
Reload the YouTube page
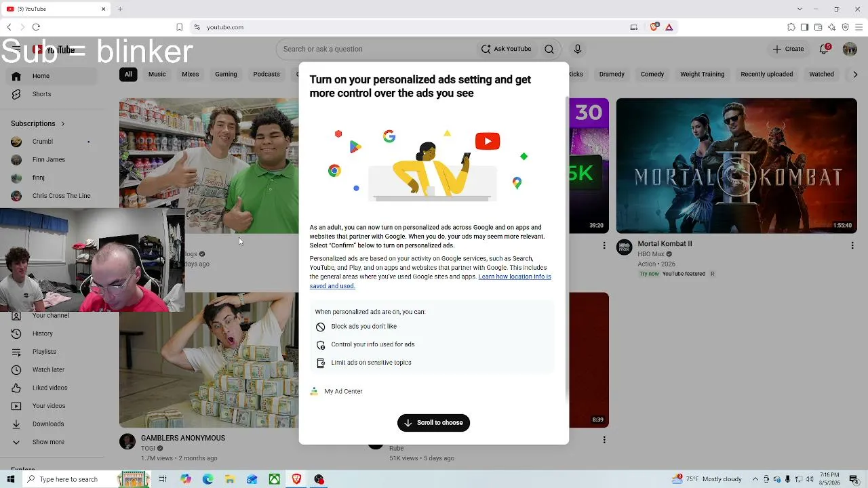[36, 27]
